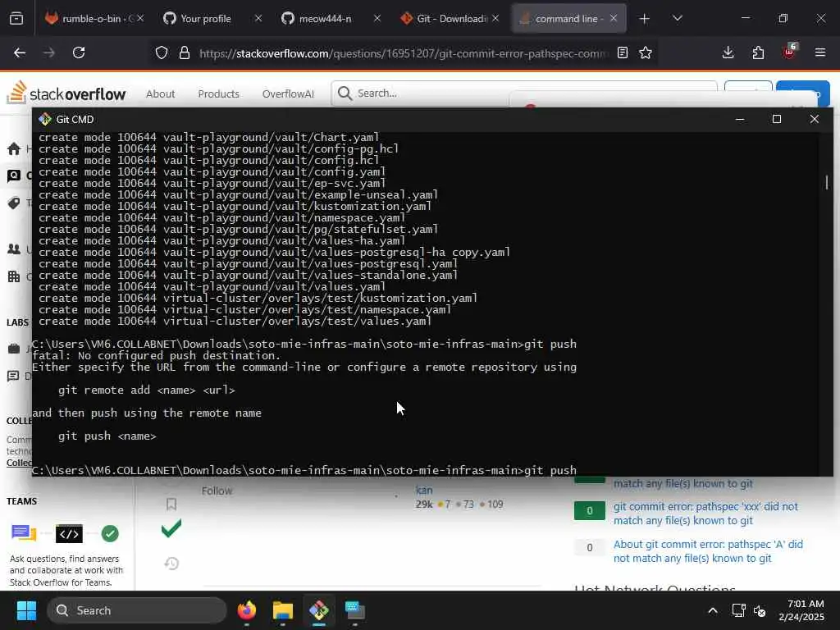
Task: Select Git CMD taskbar icon
Action: click(x=319, y=610)
